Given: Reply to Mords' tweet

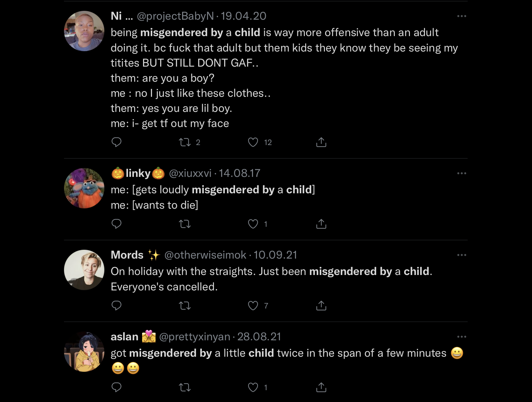Looking at the screenshot, I should click(117, 306).
